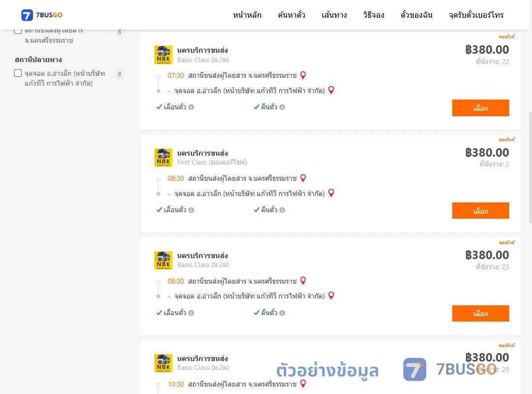Viewport: 532px width, 394px height.
Task: Show เลื่อนตั๋ว info icon on 07:30 trip
Action: click(191, 107)
